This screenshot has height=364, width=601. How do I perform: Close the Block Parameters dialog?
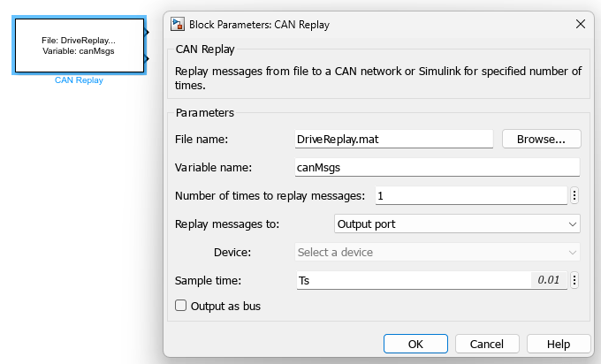(x=580, y=24)
